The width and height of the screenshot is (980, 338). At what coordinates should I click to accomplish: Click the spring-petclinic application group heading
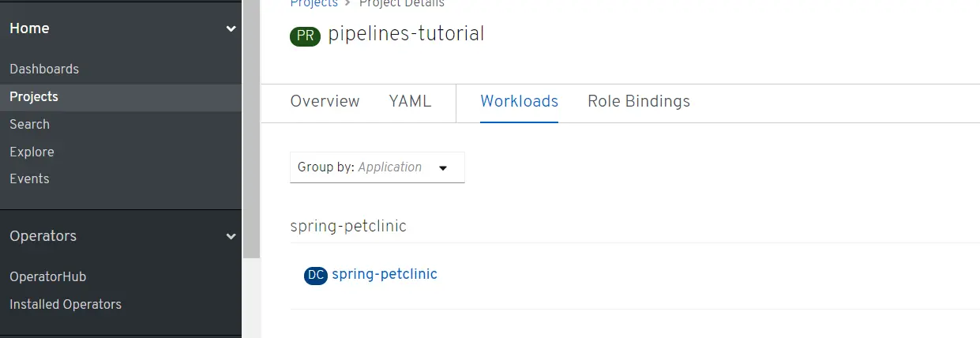[348, 226]
